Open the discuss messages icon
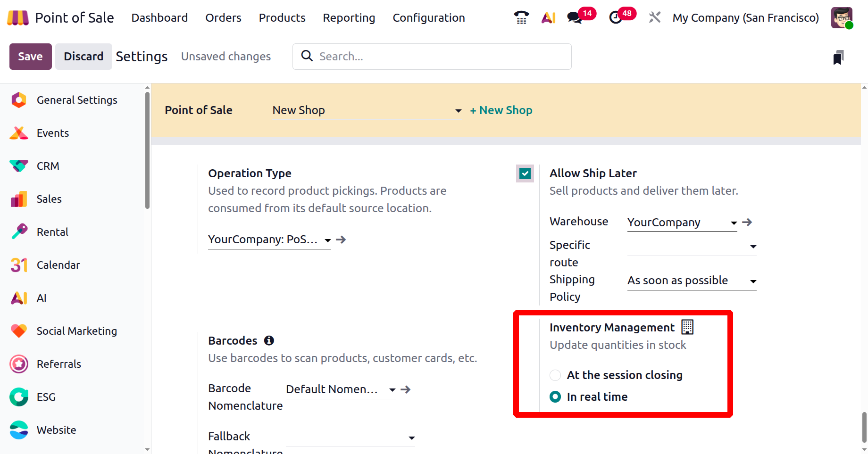 pyautogui.click(x=575, y=18)
